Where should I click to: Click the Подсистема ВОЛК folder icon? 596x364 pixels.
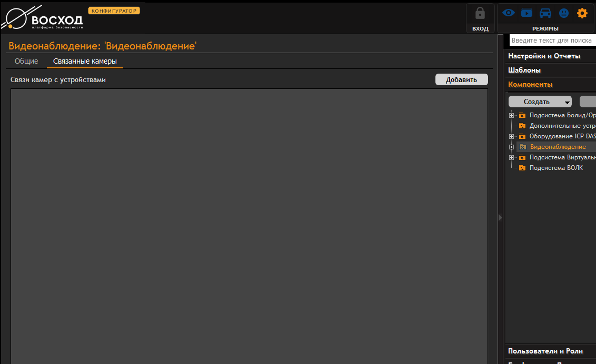click(522, 168)
